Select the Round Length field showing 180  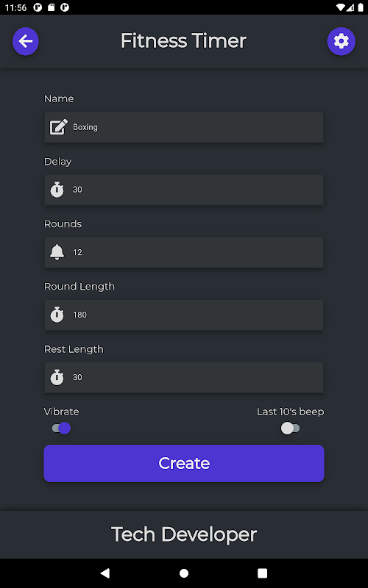184,315
